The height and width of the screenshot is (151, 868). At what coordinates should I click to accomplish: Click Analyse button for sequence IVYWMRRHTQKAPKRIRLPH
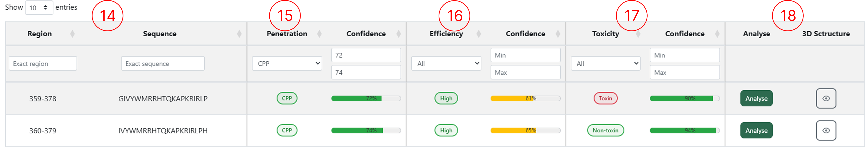click(x=756, y=130)
